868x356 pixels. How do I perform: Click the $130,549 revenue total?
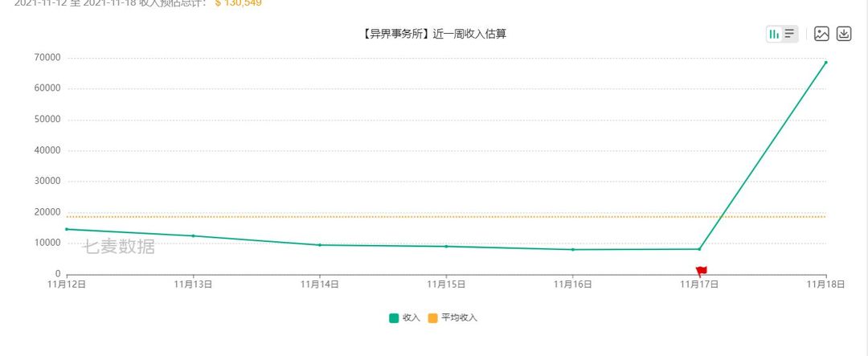(x=238, y=2)
